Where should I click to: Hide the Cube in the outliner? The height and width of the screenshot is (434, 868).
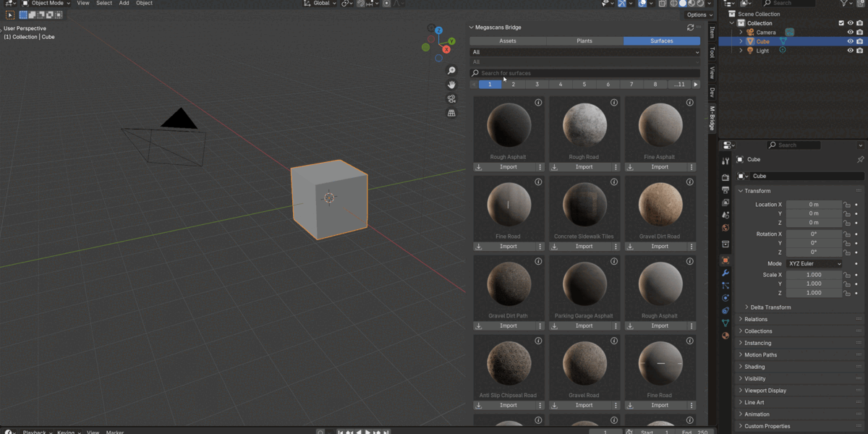(x=850, y=41)
